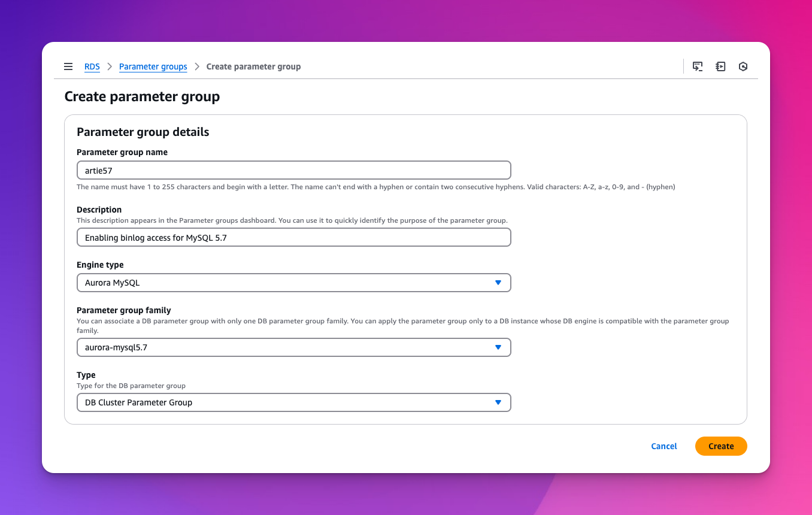Click the name rules help text under the name field
This screenshot has height=515, width=812.
tap(376, 187)
